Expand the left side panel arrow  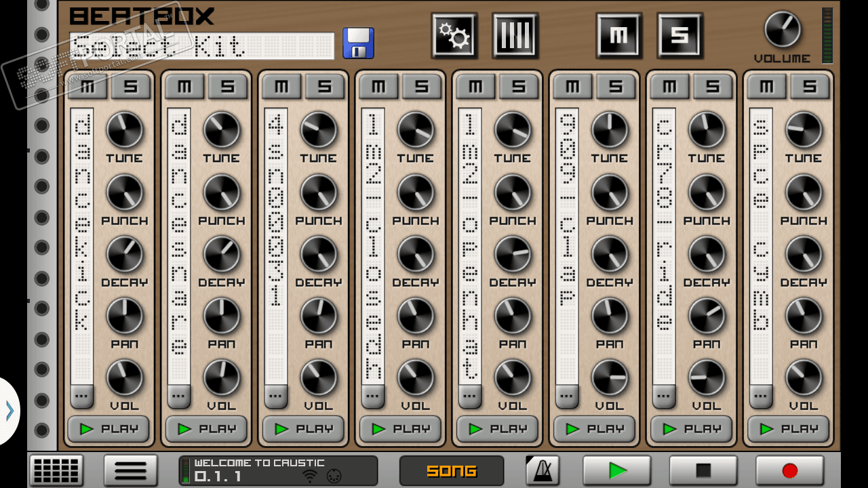(x=9, y=411)
